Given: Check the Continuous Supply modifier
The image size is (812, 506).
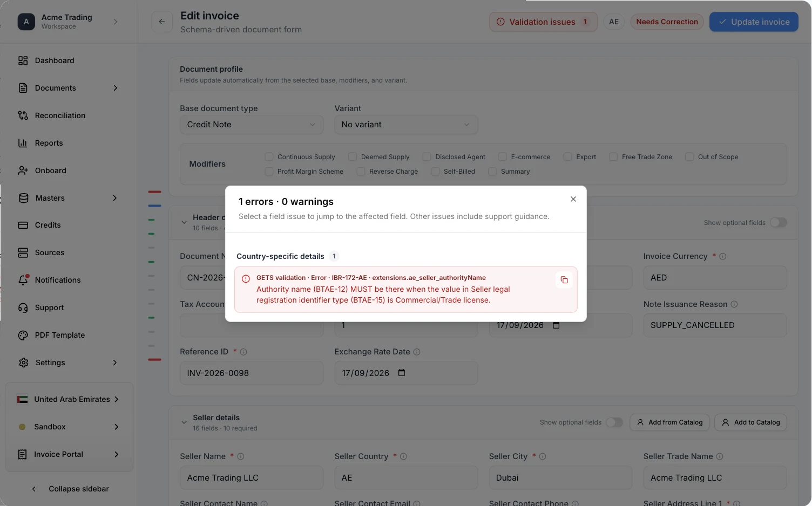Looking at the screenshot, I should pyautogui.click(x=269, y=156).
